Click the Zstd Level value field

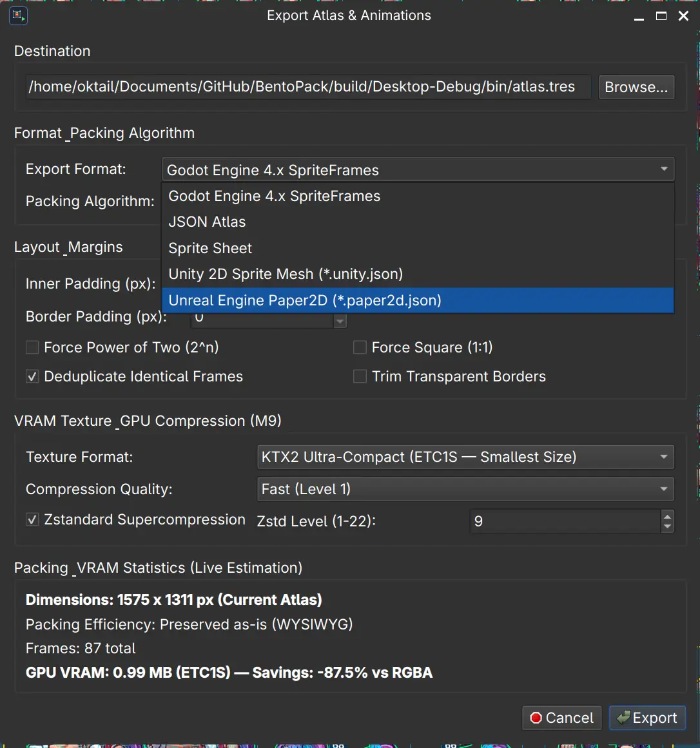[x=565, y=521]
